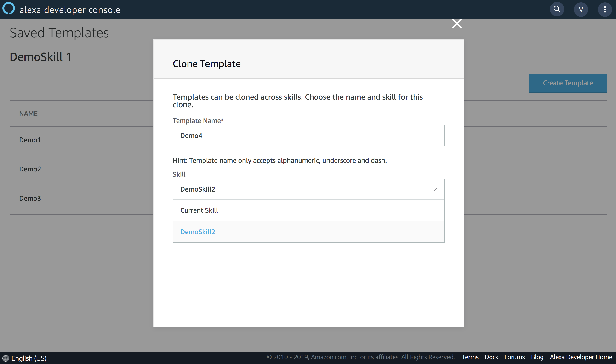Image resolution: width=616 pixels, height=364 pixels.
Task: Click the NAME column header
Action: click(x=29, y=113)
